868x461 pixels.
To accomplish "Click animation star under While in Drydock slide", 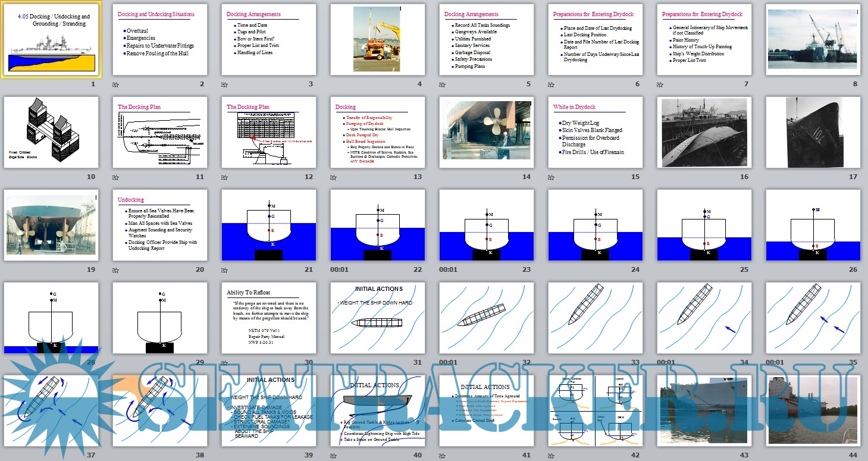I will (551, 177).
